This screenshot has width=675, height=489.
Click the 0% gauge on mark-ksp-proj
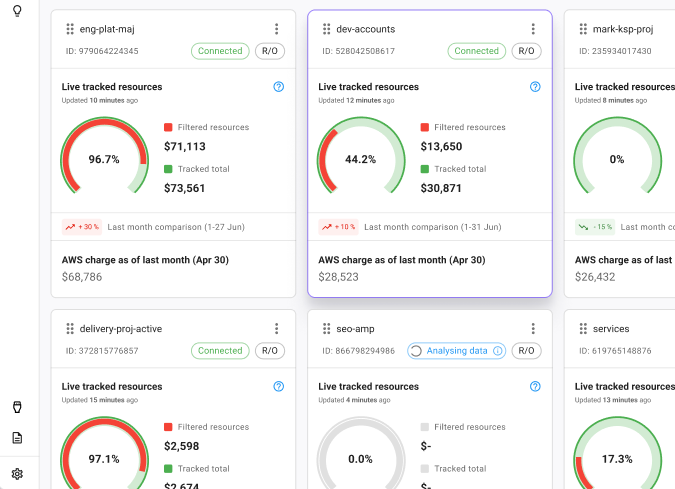click(x=617, y=156)
